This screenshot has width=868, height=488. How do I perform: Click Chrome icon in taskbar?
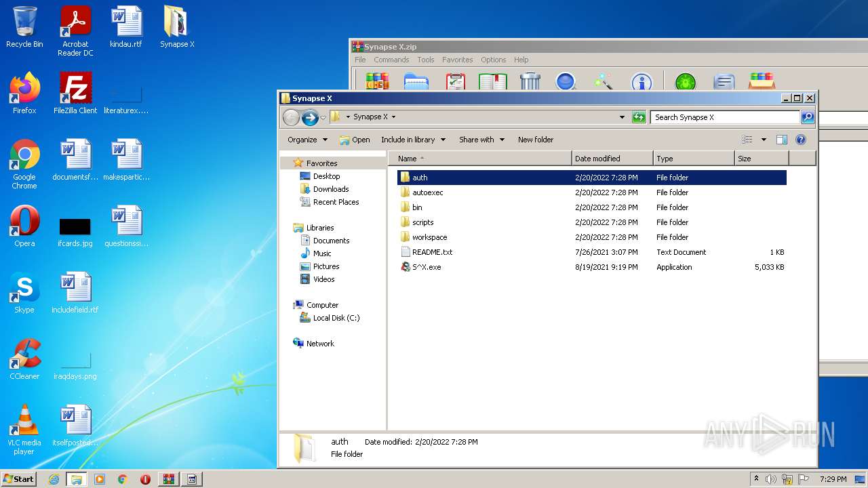click(x=123, y=479)
